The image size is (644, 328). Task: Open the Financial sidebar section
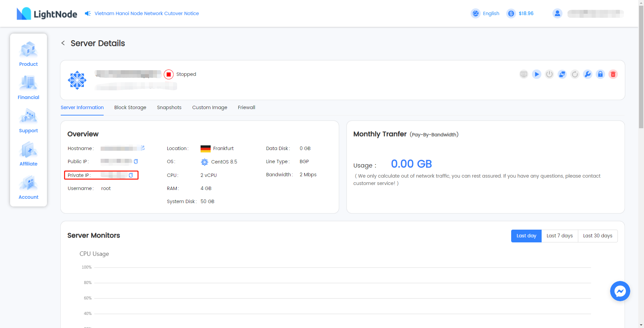pos(29,87)
